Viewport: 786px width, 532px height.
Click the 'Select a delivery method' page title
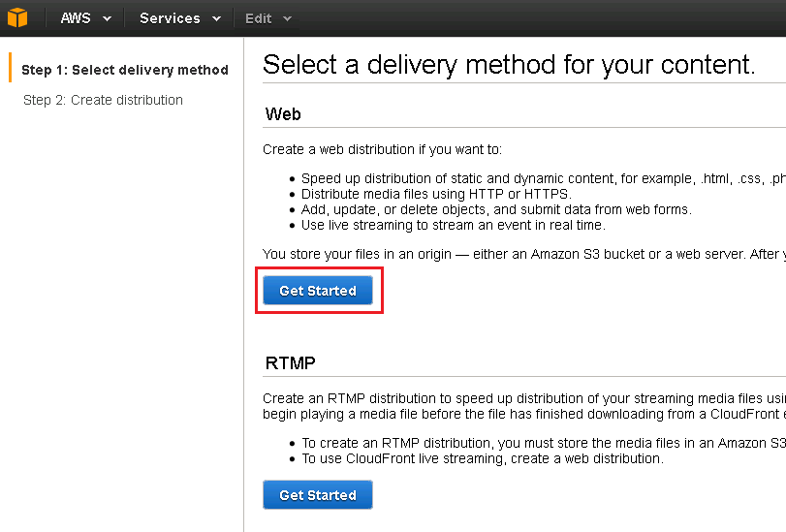[x=508, y=65]
